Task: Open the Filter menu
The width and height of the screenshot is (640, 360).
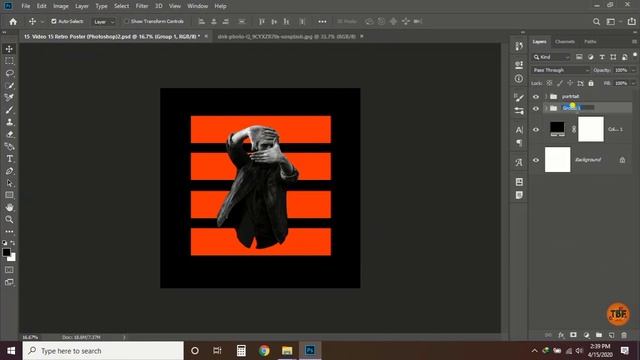Action: coord(142,6)
